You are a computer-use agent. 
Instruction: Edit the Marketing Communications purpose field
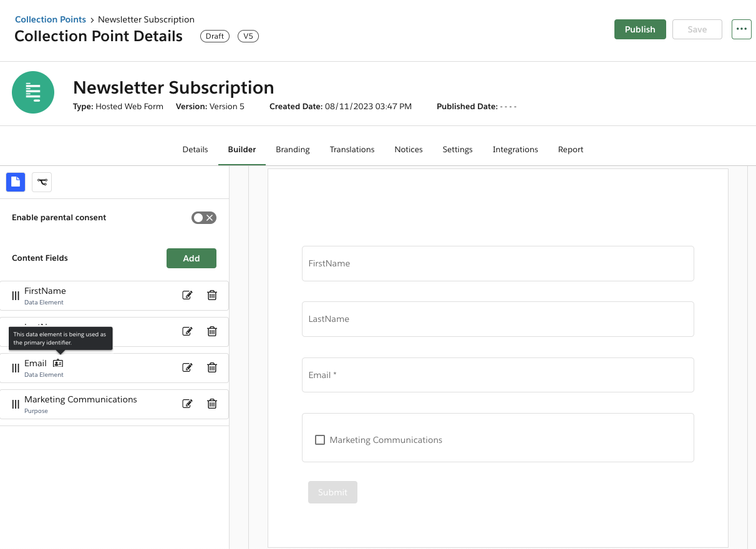point(187,404)
